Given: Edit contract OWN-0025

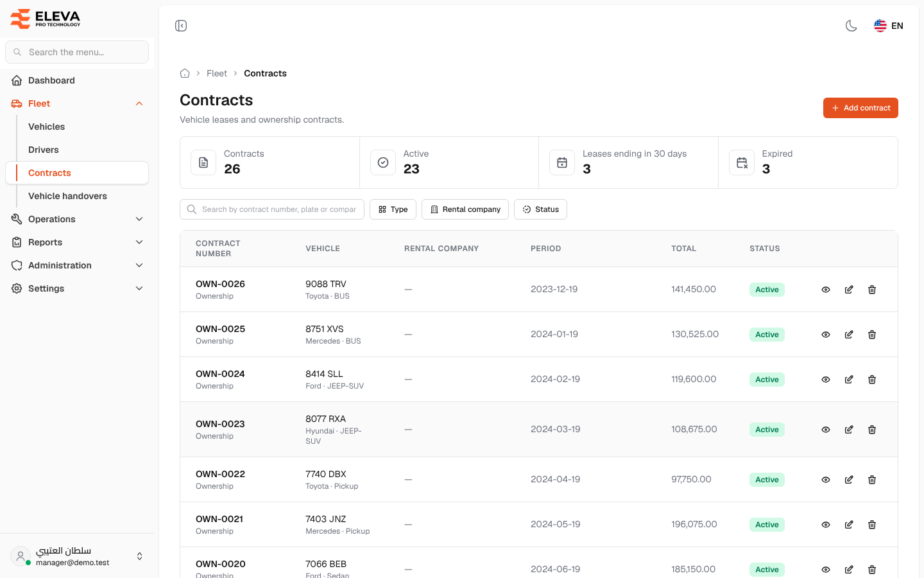Looking at the screenshot, I should (x=849, y=335).
